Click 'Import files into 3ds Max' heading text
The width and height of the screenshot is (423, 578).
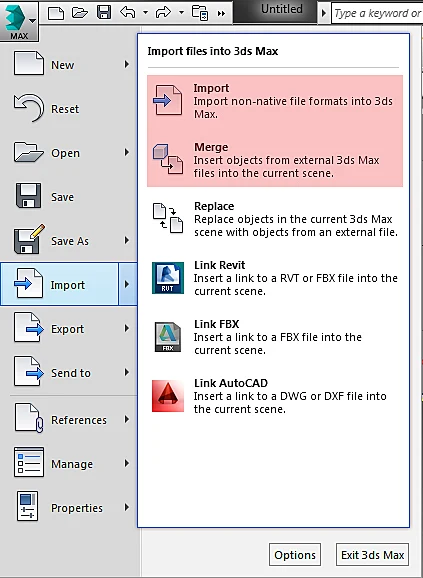pos(213,51)
